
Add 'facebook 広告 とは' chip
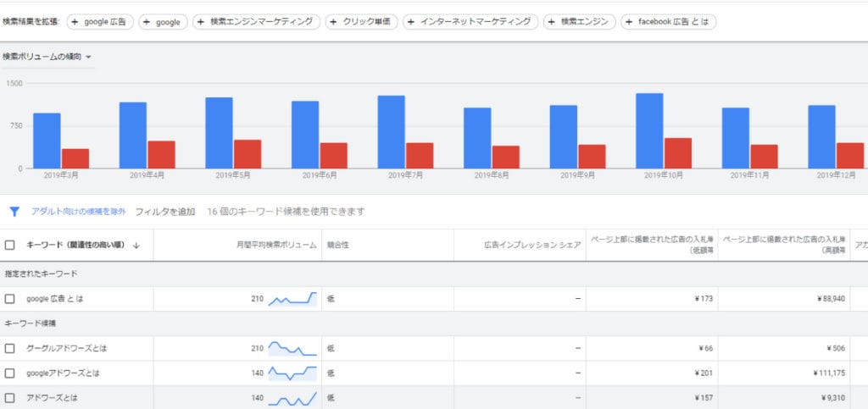[668, 22]
